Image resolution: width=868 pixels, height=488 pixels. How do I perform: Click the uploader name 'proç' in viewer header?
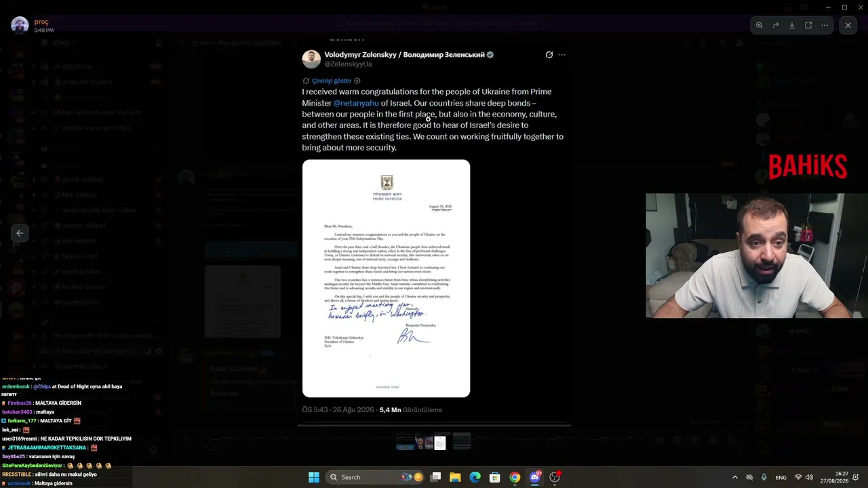[41, 22]
